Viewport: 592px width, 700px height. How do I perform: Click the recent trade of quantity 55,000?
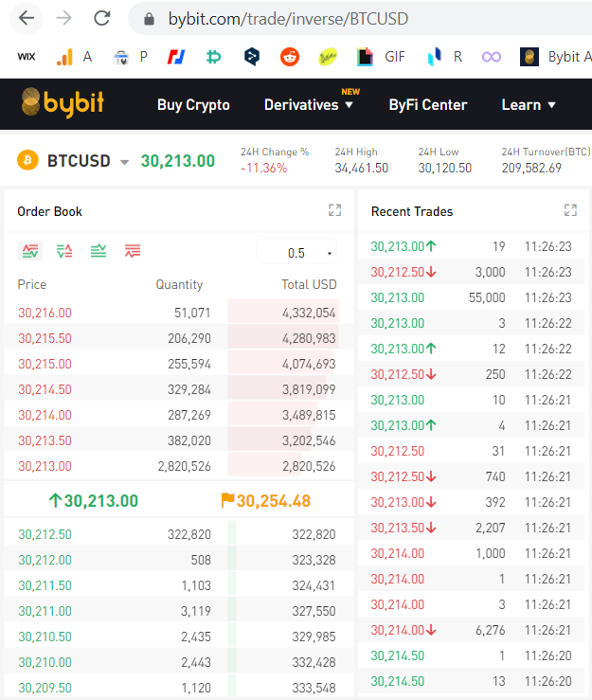pyautogui.click(x=471, y=297)
